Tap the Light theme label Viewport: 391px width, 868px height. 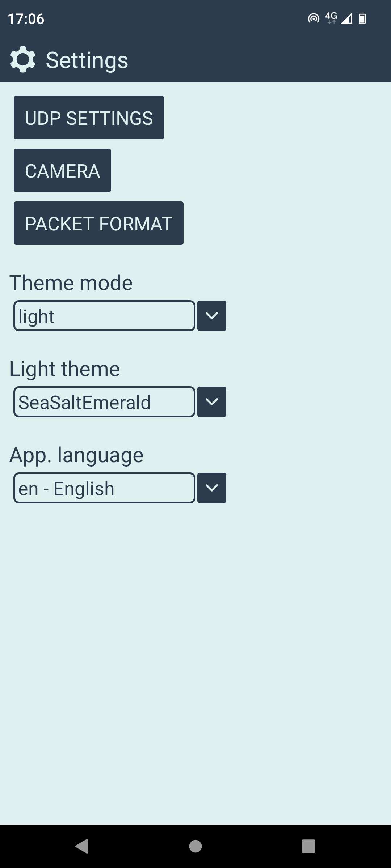64,369
